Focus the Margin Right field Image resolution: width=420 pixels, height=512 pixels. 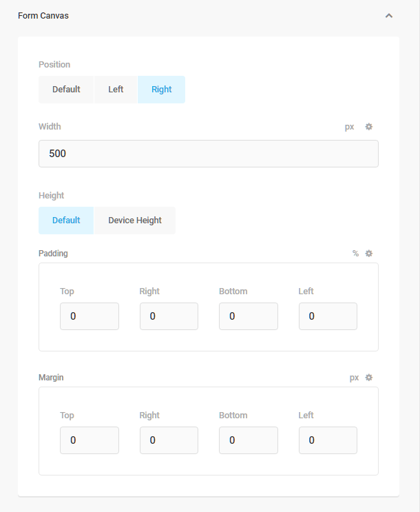tap(169, 440)
